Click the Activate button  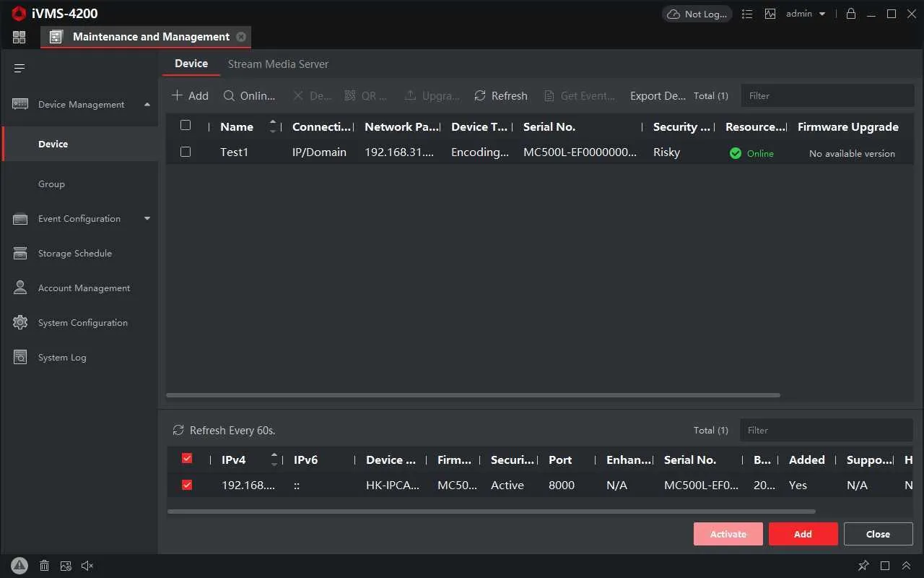click(728, 534)
